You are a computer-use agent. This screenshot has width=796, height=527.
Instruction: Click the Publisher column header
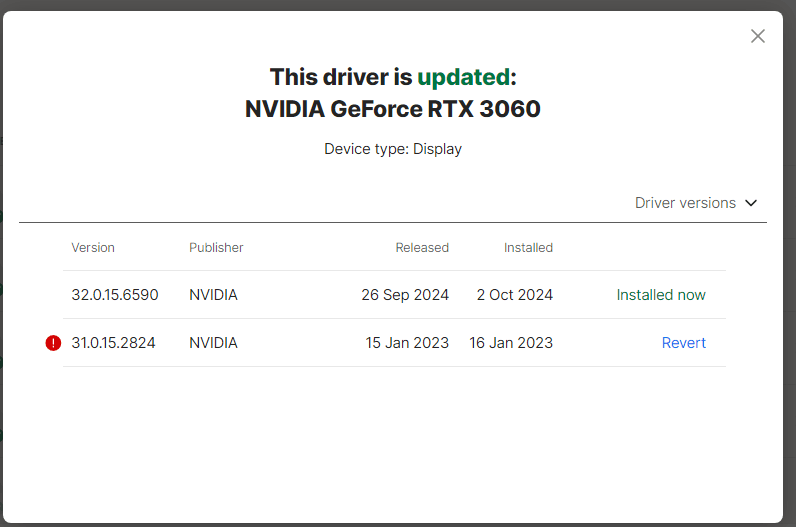pos(216,248)
